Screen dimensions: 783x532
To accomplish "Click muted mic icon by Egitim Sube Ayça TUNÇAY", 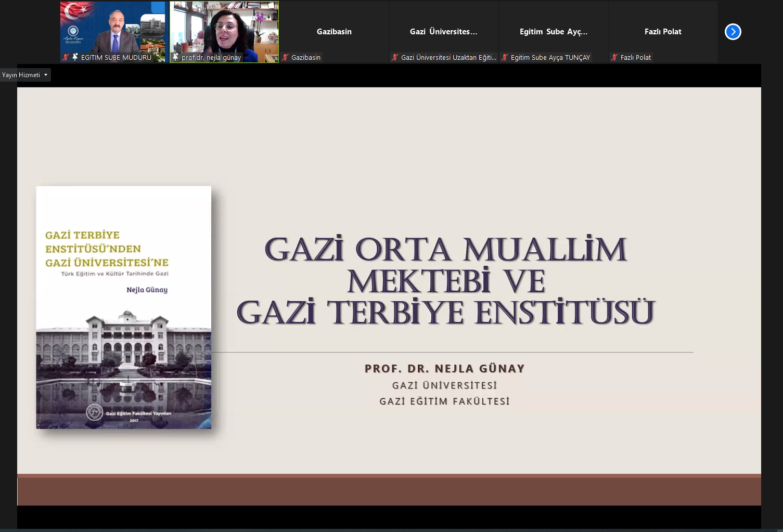I will point(505,57).
